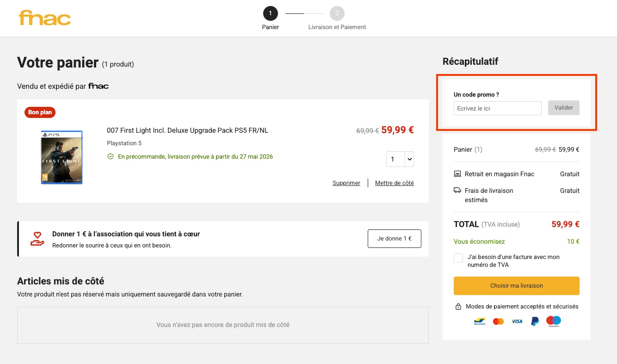This screenshot has width=617, height=364.
Task: Click the Visa payment logo
Action: click(517, 321)
